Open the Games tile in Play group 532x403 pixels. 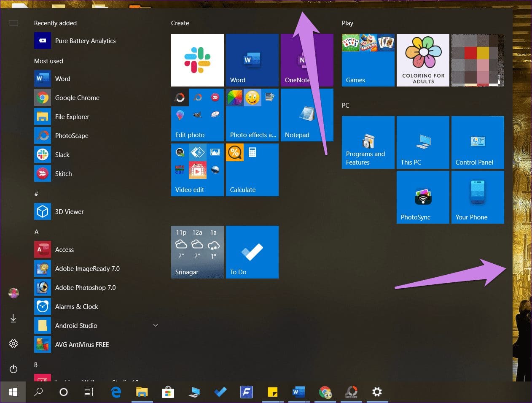[x=368, y=60]
